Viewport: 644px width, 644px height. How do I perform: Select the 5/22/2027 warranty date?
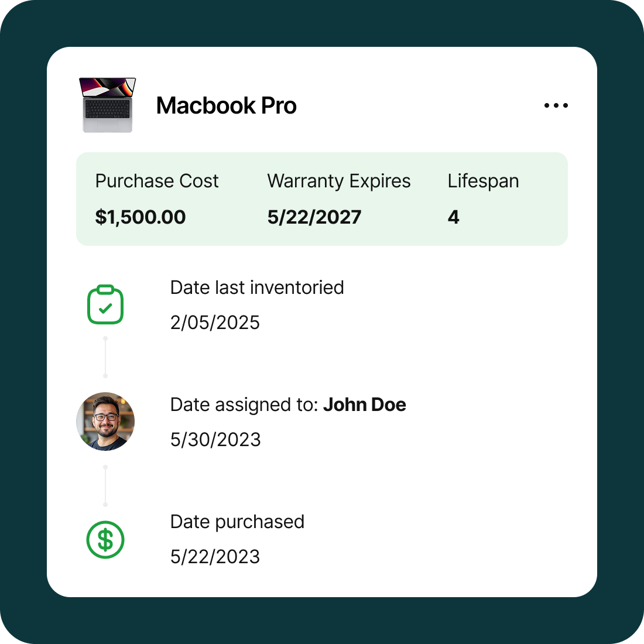314,217
